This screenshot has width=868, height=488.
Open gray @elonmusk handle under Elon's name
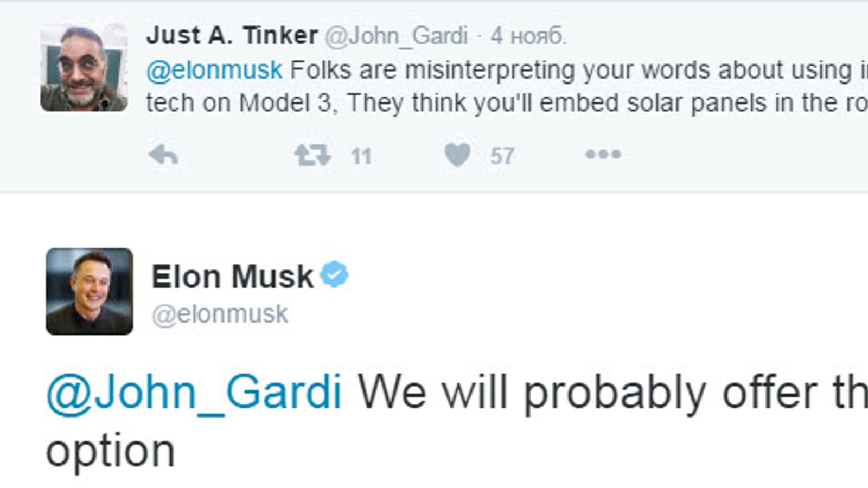pos(220,314)
